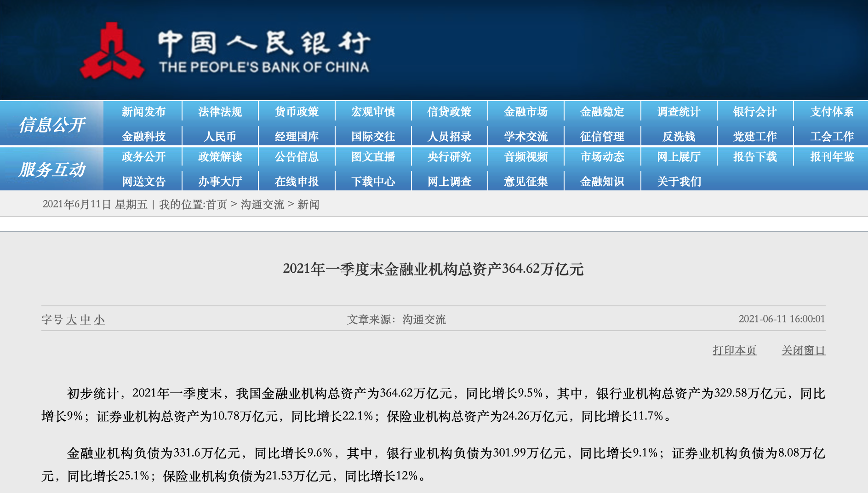Set font size to large (大)
Image resolution: width=868 pixels, height=493 pixels.
(x=71, y=320)
